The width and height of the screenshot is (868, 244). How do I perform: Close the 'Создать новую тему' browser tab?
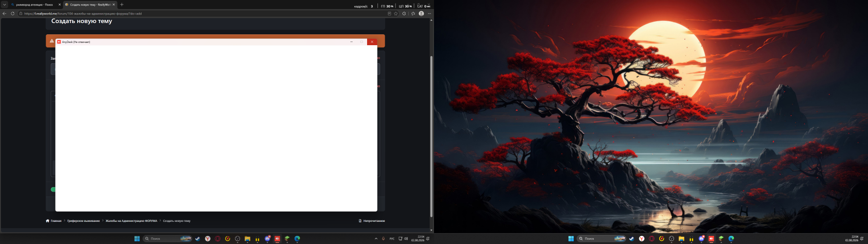(x=113, y=5)
